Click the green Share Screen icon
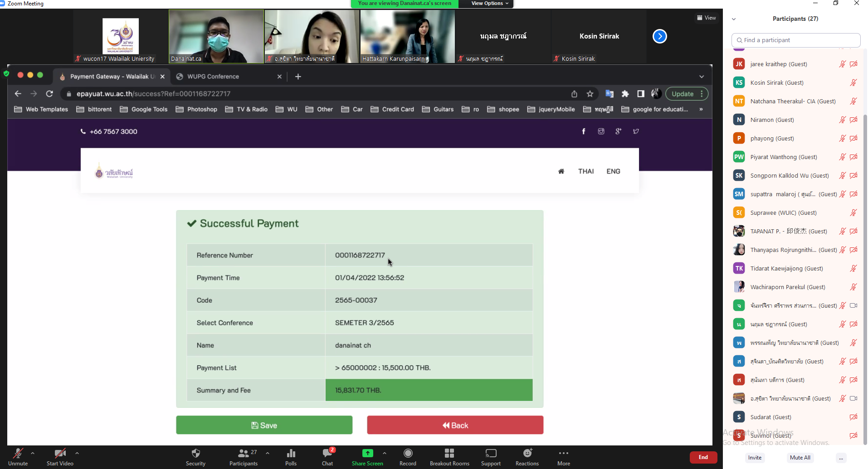This screenshot has height=469, width=868. click(x=367, y=454)
